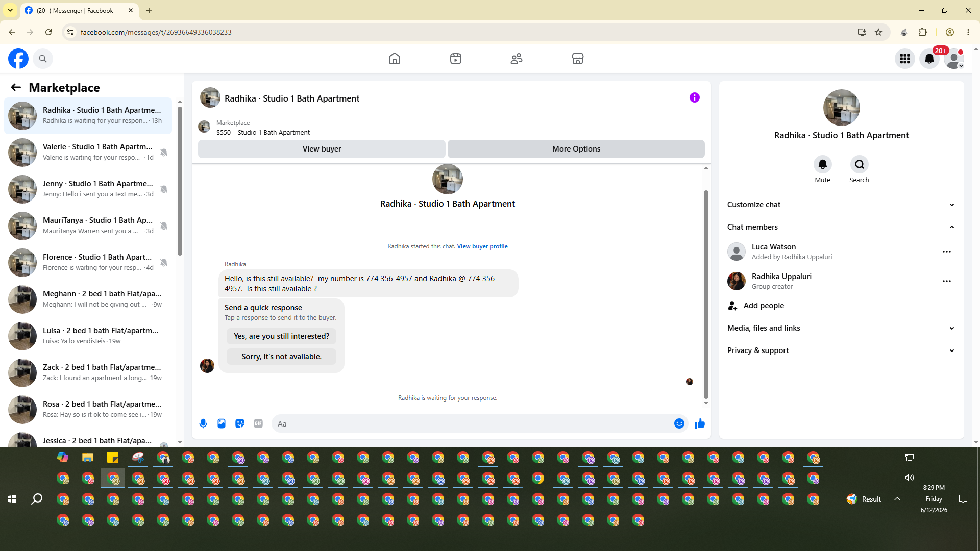Open options for Luca Watson
Viewport: 980px width, 551px height.
point(947,252)
